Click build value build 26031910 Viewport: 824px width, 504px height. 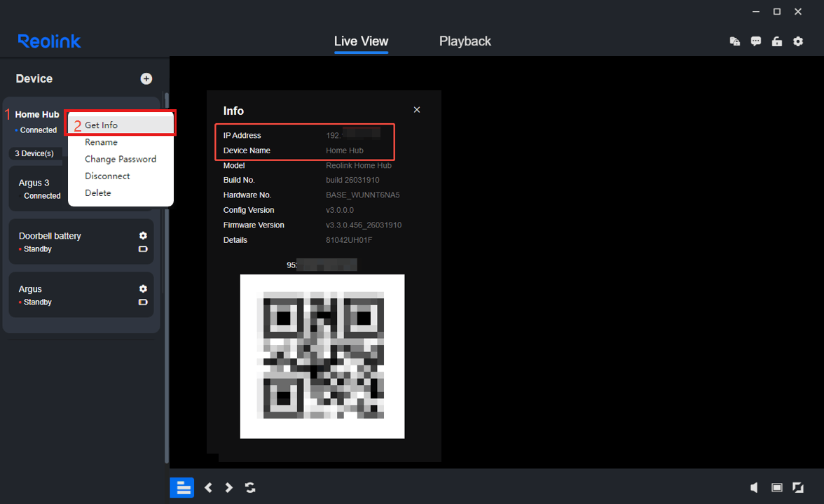click(x=352, y=180)
